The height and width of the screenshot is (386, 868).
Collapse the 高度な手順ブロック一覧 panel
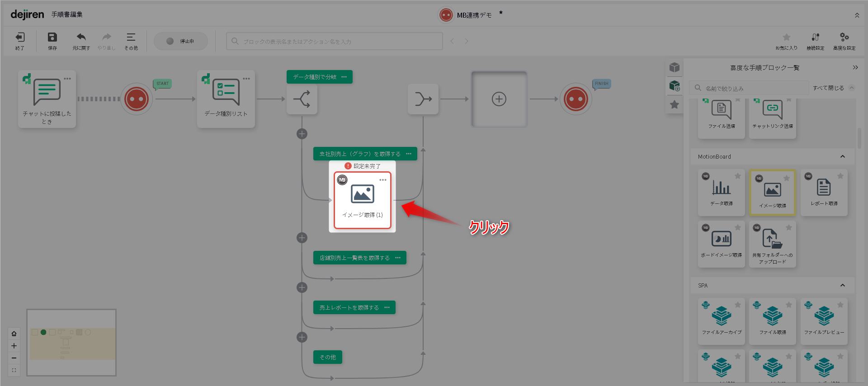click(855, 67)
